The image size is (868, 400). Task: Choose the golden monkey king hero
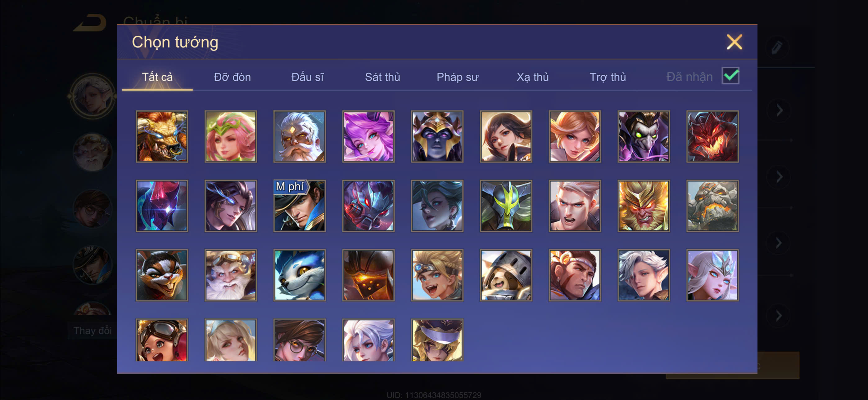[644, 206]
